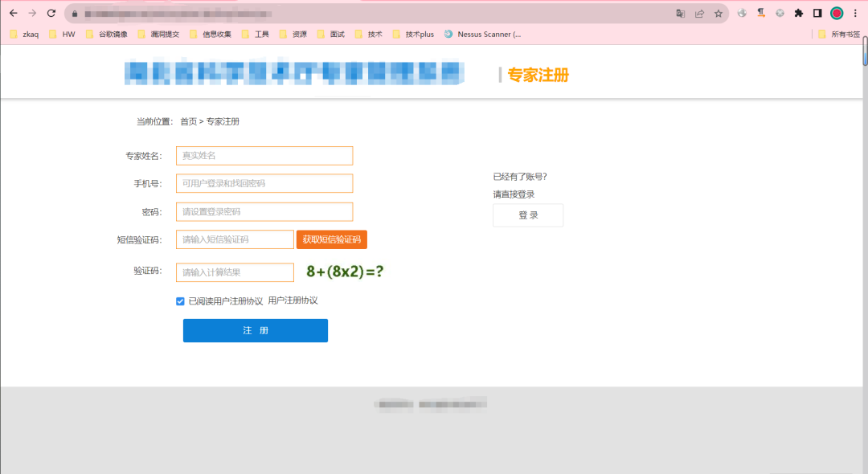Viewport: 868px width, 474px height.
Task: Click the browser forward arrow
Action: (32, 14)
